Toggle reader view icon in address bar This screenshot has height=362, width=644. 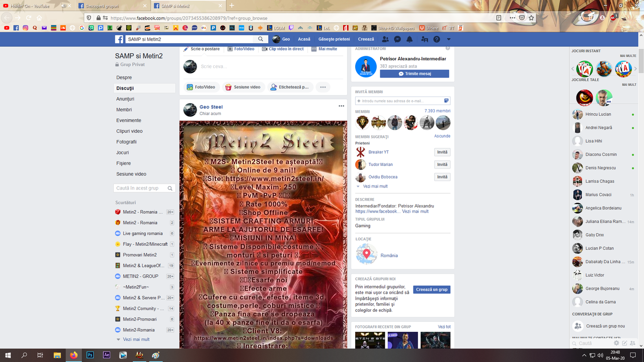[x=499, y=18]
